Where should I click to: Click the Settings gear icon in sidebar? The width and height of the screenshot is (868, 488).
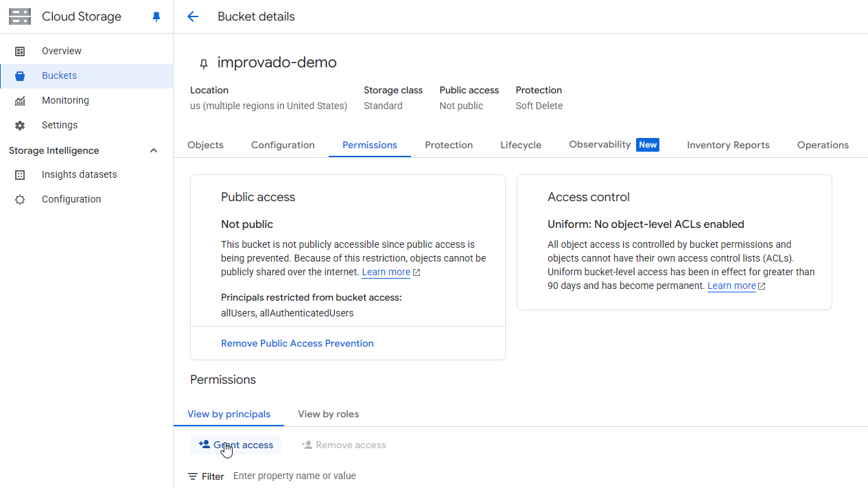pos(20,125)
